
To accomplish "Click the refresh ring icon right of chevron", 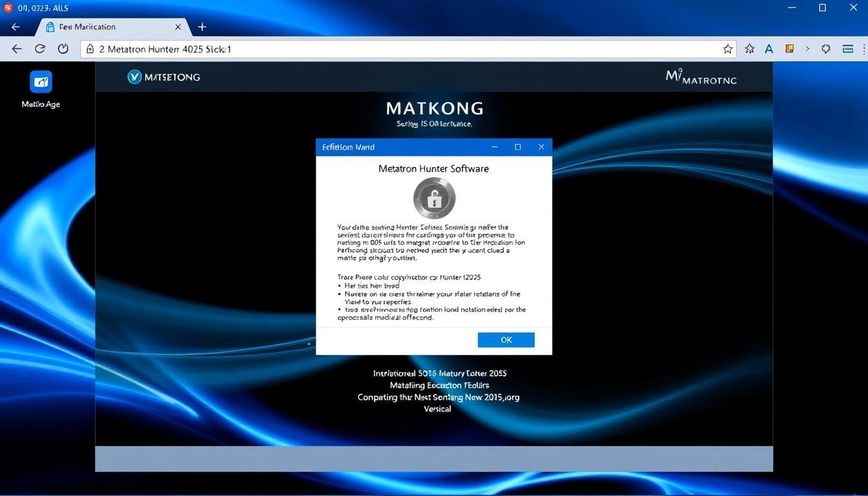I will pos(825,48).
